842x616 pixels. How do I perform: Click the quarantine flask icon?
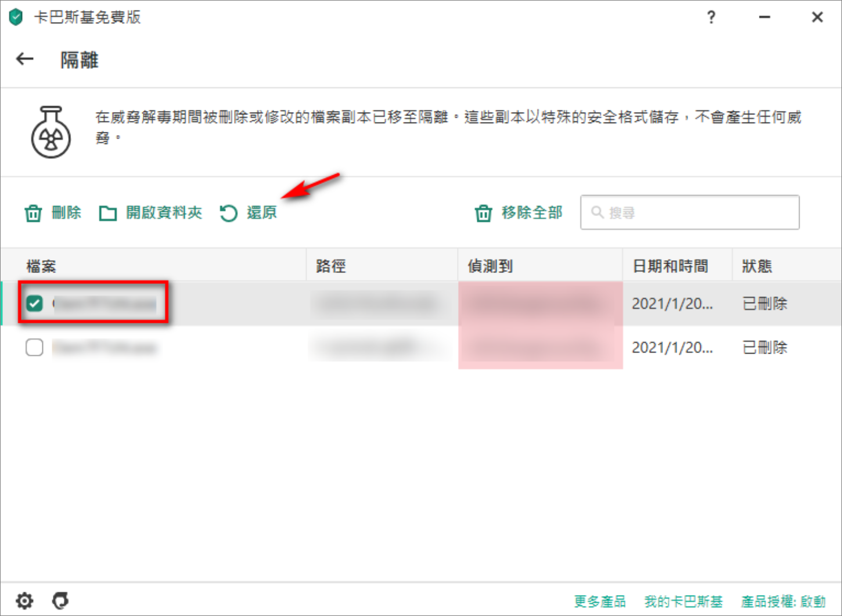[51, 132]
